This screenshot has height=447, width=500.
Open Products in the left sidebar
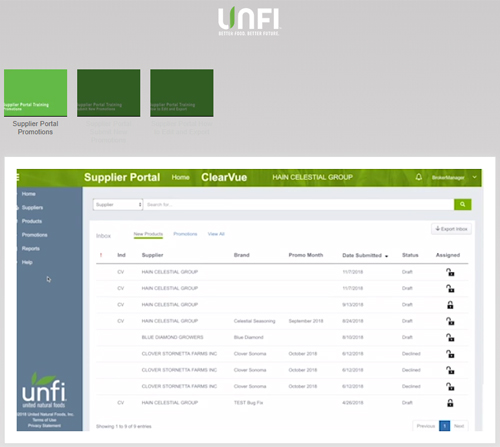32,221
